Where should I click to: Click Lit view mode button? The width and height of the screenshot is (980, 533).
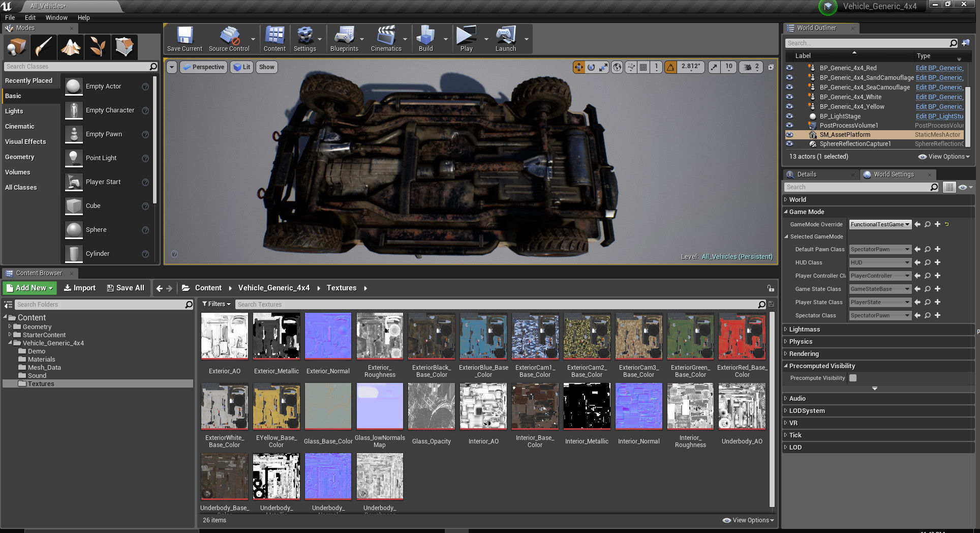coord(242,67)
